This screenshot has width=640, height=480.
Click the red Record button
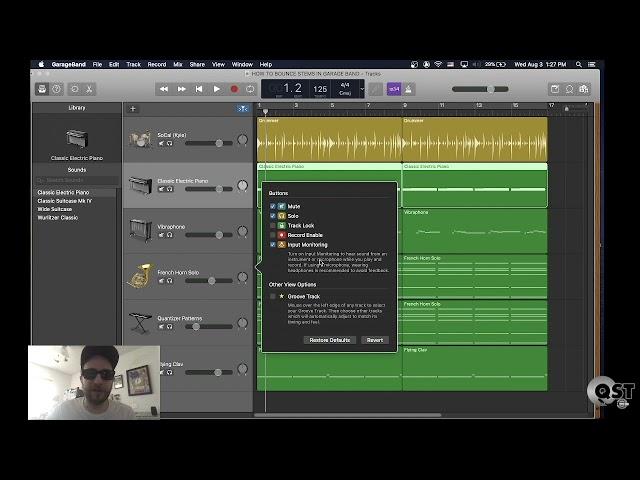pos(234,89)
